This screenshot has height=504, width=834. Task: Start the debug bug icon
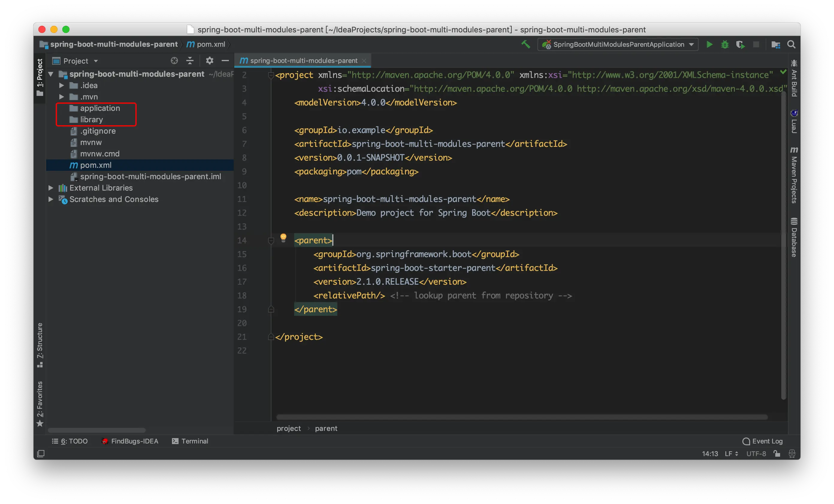725,44
